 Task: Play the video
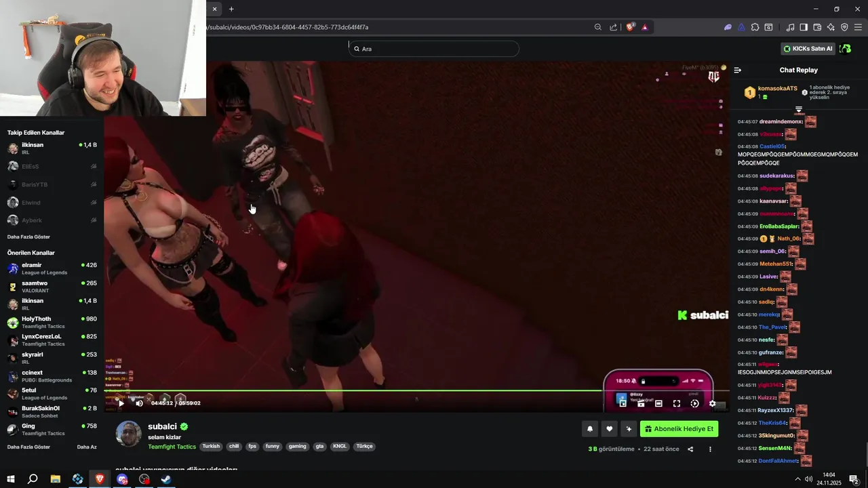(x=121, y=403)
